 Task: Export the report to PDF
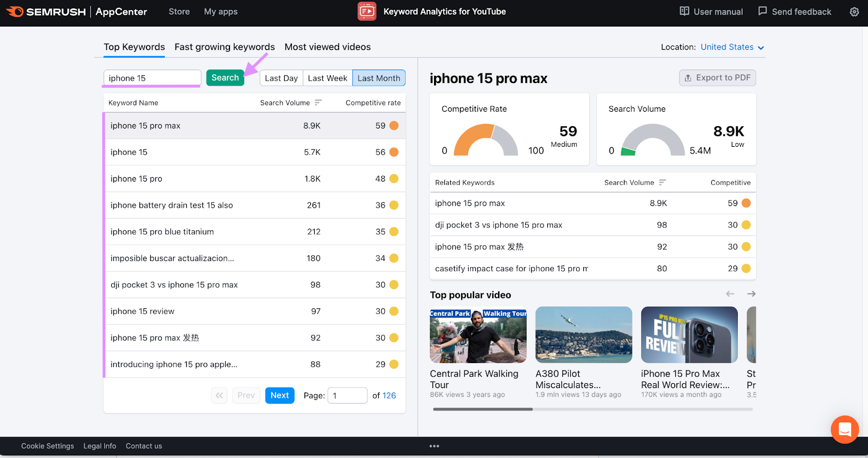click(717, 78)
